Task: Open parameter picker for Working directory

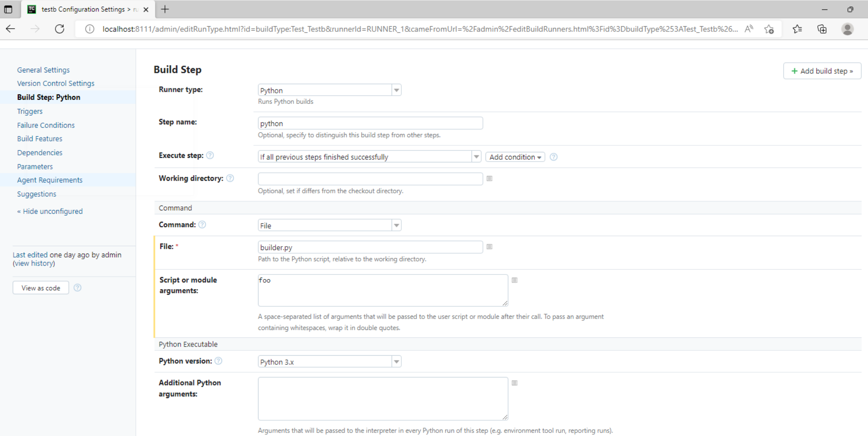Action: (489, 179)
